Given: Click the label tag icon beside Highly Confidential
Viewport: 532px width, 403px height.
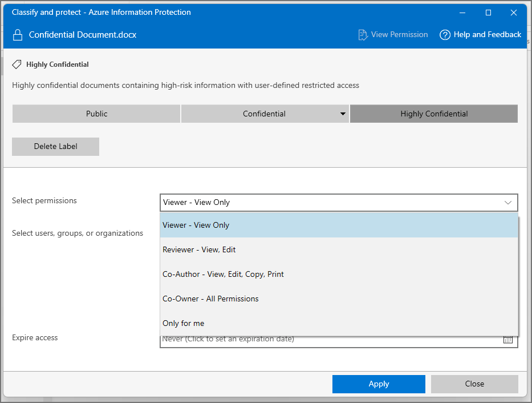Looking at the screenshot, I should click(x=17, y=65).
